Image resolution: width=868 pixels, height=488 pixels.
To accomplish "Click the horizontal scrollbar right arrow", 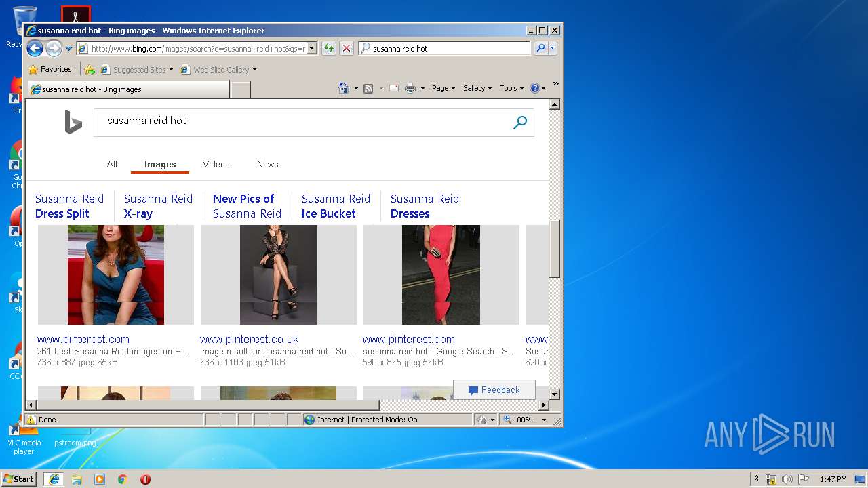I will [543, 405].
